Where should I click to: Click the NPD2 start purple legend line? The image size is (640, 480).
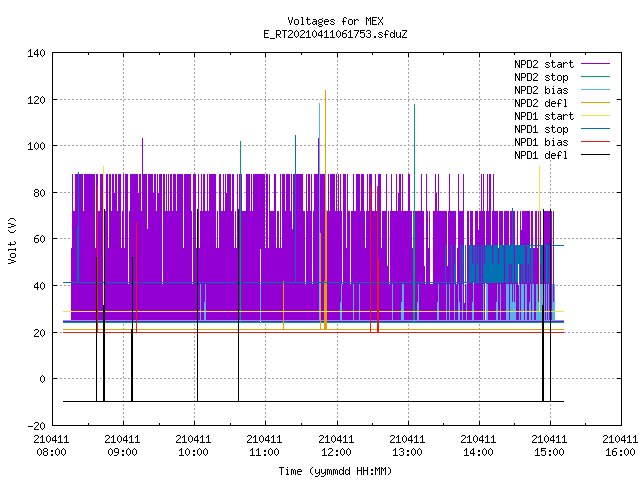coord(595,64)
